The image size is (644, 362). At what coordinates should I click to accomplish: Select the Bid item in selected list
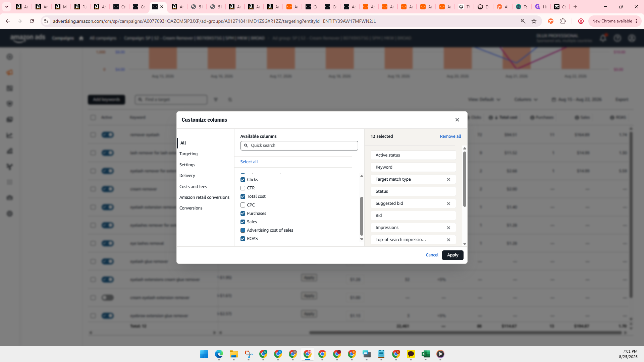pyautogui.click(x=413, y=216)
